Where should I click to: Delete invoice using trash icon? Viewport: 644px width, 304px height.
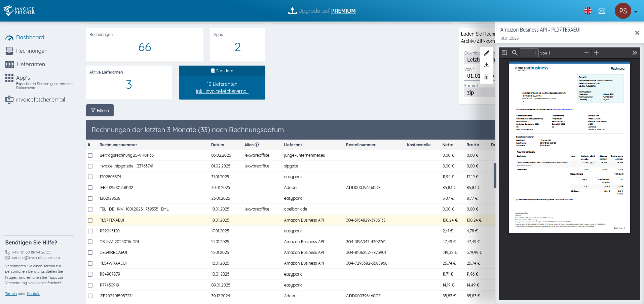click(x=486, y=77)
